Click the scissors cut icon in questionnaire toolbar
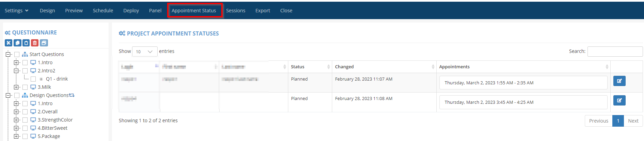 pyautogui.click(x=9, y=43)
